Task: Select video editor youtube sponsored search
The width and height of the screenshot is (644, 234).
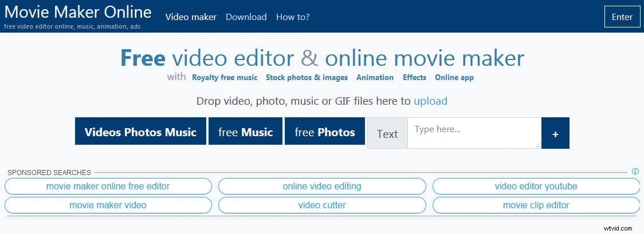Action: point(536,187)
